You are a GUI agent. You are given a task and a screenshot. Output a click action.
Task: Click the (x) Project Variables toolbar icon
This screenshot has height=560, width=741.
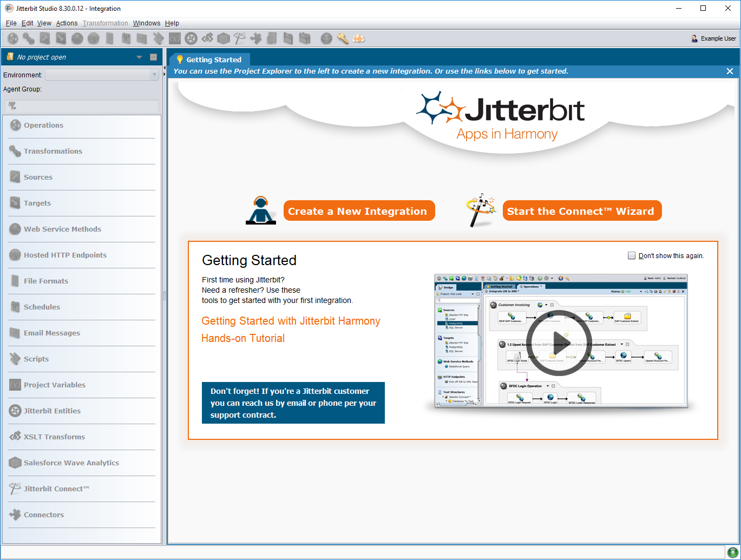174,38
